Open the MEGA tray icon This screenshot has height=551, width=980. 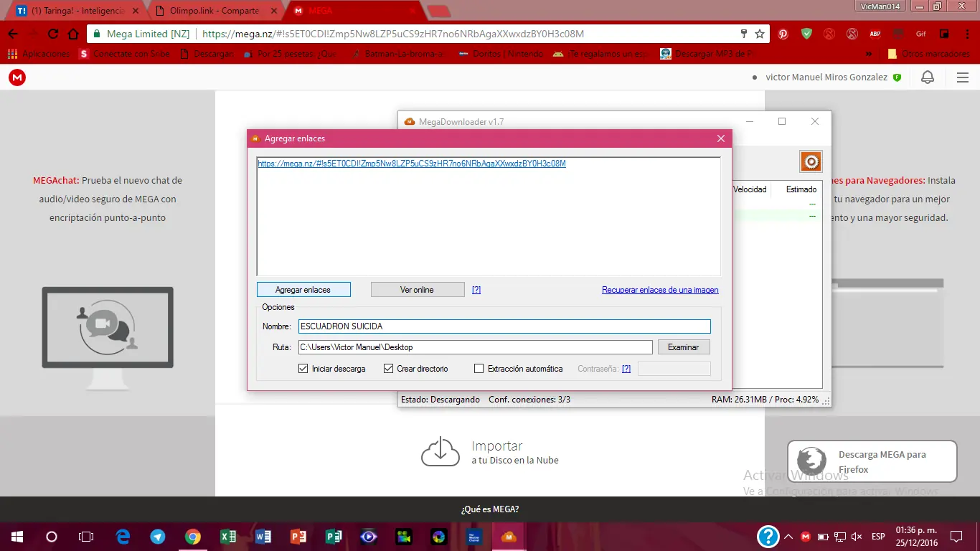tap(806, 536)
